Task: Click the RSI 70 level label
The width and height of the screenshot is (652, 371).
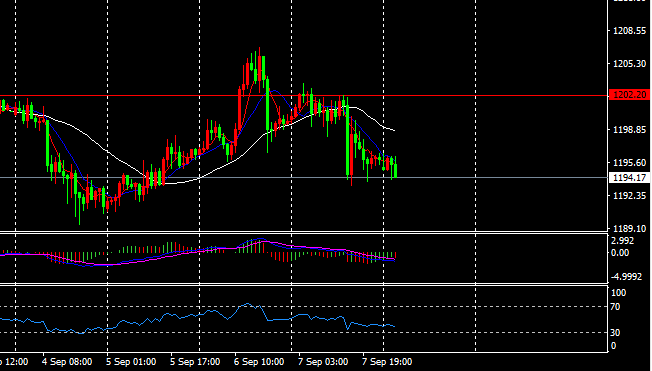Action: click(x=615, y=307)
